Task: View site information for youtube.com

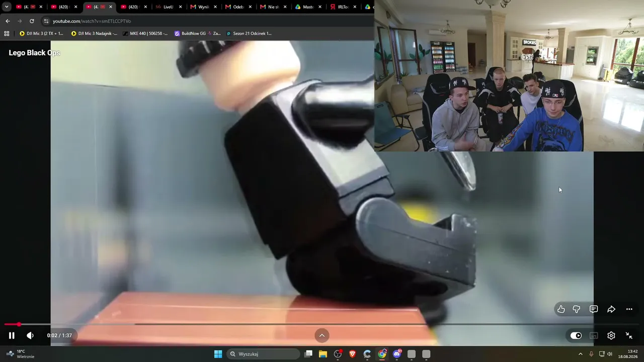Action: (46, 21)
